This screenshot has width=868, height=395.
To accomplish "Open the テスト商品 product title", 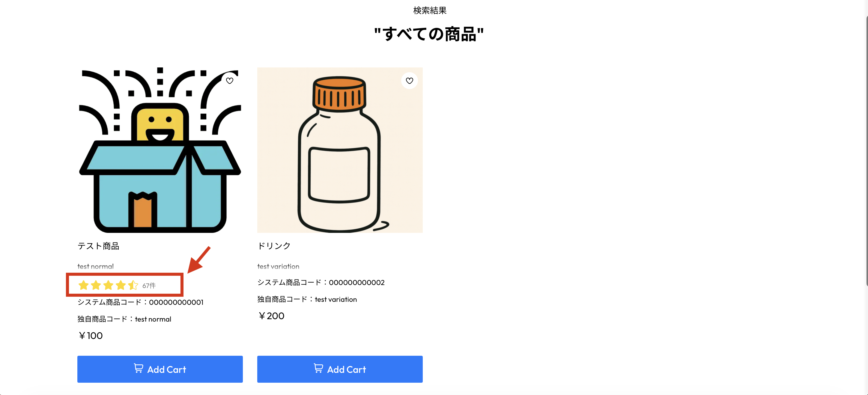I will pos(98,246).
